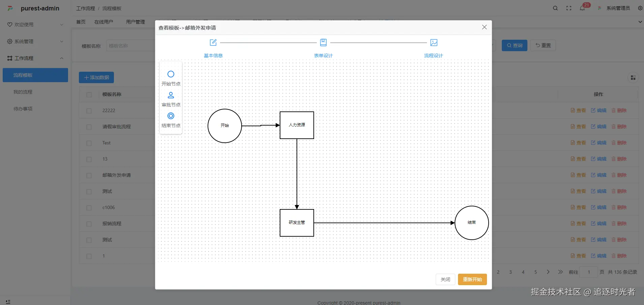Viewport: 644px width, 305px height.
Task: Collapse the sidebar with the bottom fold icon
Action: point(8,302)
